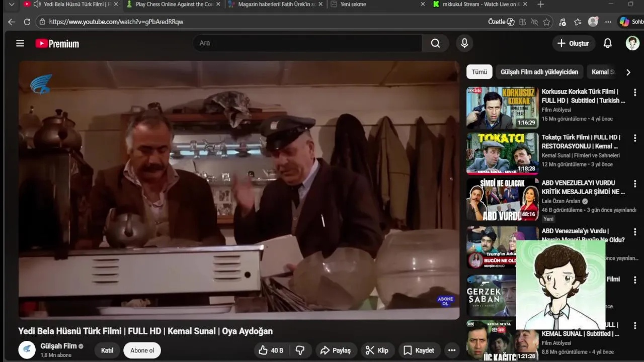The image size is (644, 362).
Task: Open the split screen icon in address bar
Action: point(522,22)
